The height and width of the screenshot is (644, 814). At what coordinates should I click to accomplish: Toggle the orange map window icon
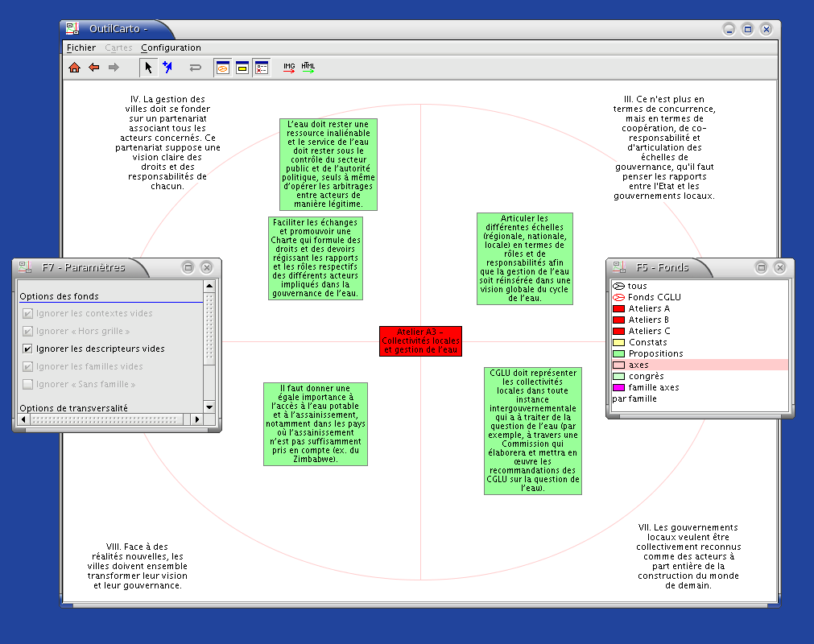pyautogui.click(x=222, y=68)
